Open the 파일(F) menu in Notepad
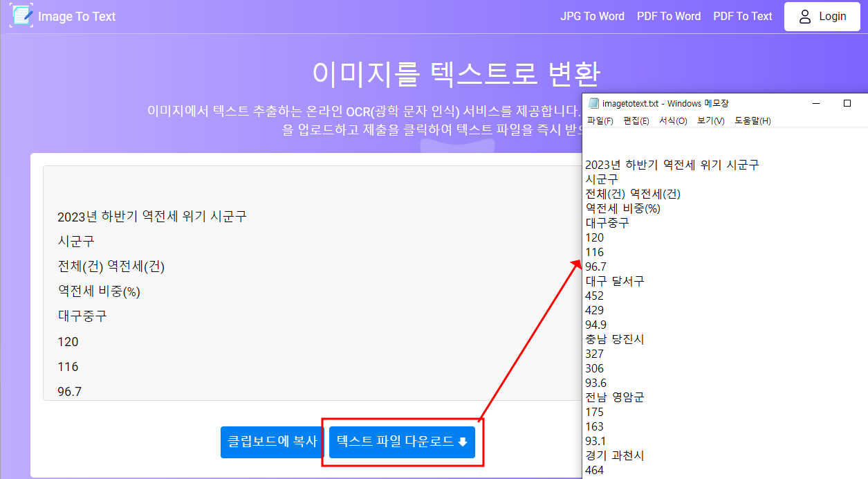Image resolution: width=868 pixels, height=479 pixels. coord(601,120)
